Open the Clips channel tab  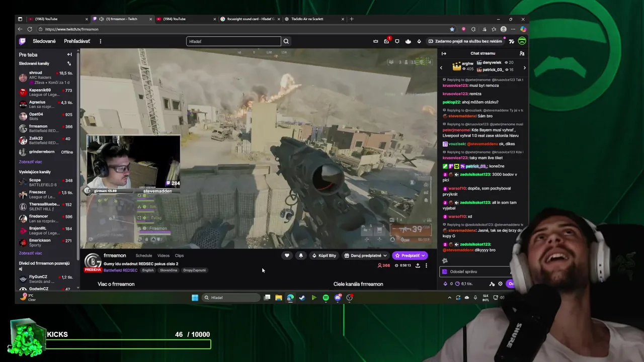[179, 255]
